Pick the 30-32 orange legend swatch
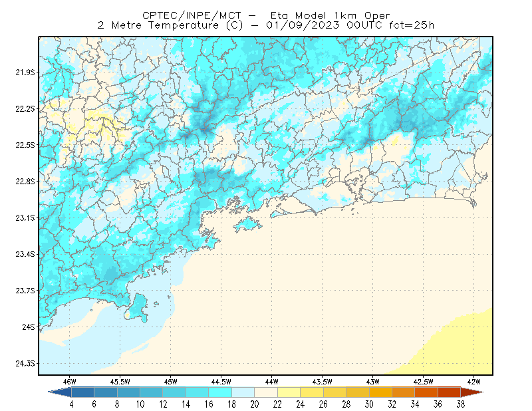 click(x=380, y=392)
